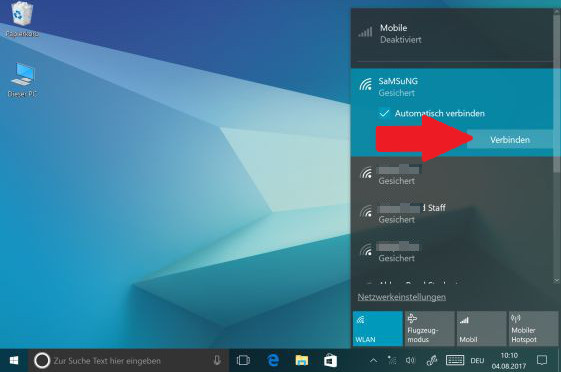
Task: Click scroll down arrow of network list
Action: (556, 280)
